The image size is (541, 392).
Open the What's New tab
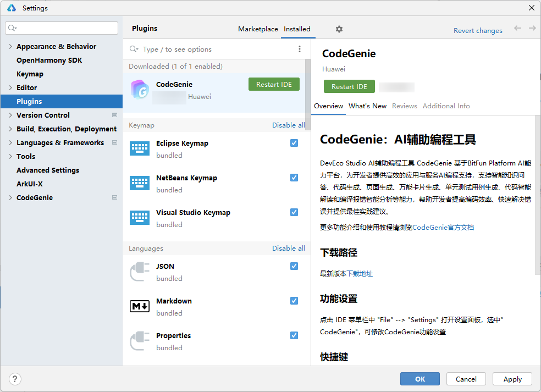coord(367,106)
